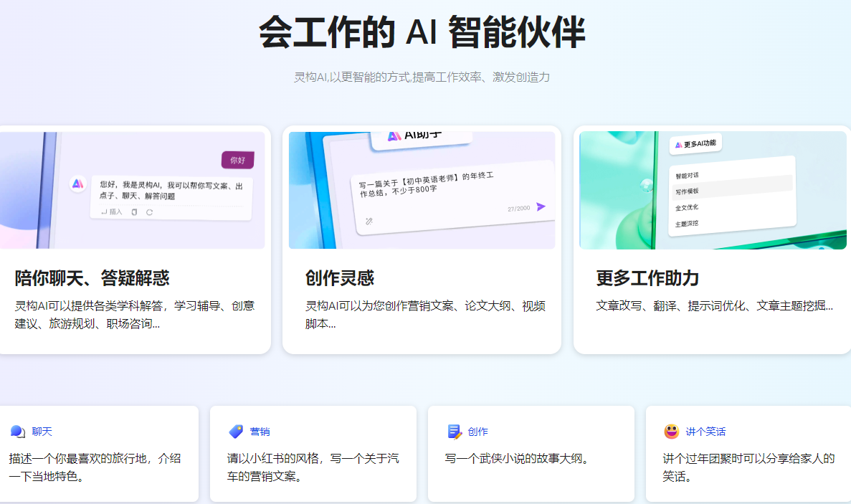
Task: Click the title "陪你聊天、答疑解惑"
Action: click(92, 278)
